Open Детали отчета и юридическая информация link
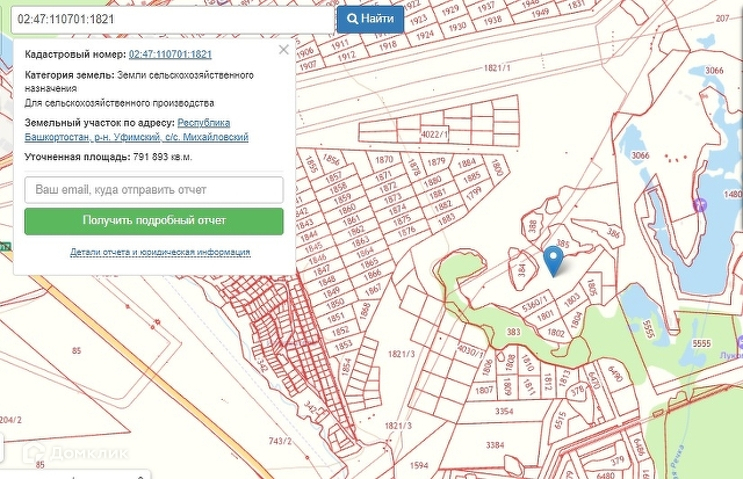Viewport: 743px width, 479px height. [160, 252]
